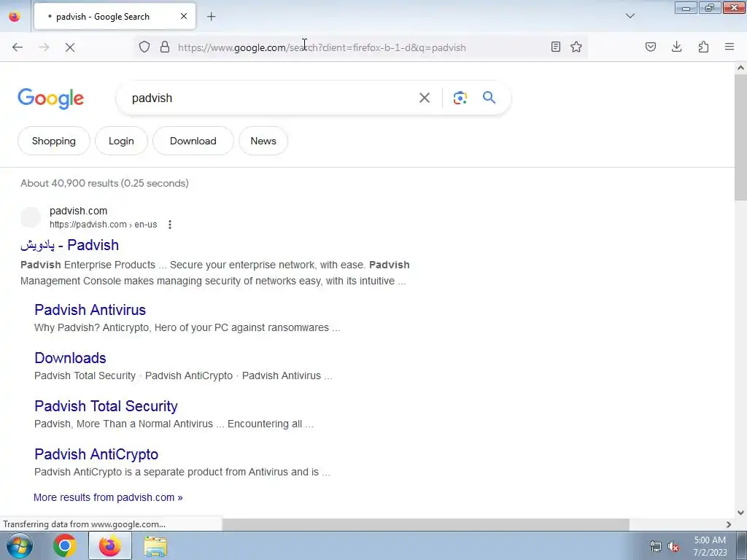The width and height of the screenshot is (747, 560).
Task: Close the padvish - Google Search tab
Action: 184,16
